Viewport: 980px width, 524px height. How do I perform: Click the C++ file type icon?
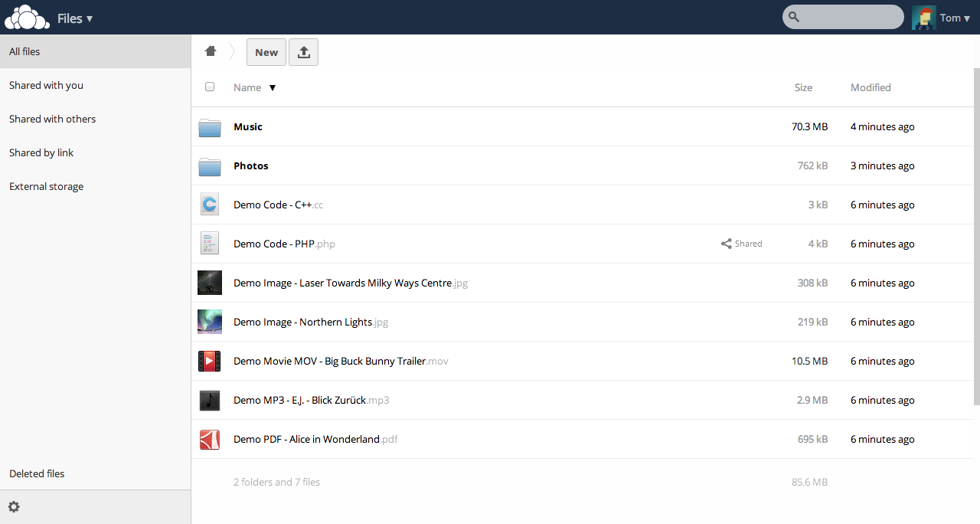(x=210, y=205)
